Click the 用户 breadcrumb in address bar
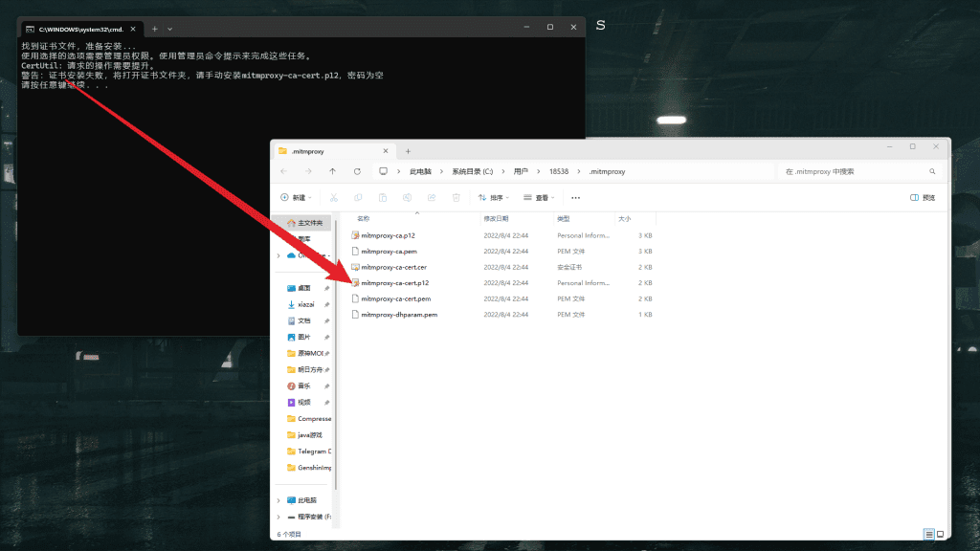980x551 pixels. (521, 171)
